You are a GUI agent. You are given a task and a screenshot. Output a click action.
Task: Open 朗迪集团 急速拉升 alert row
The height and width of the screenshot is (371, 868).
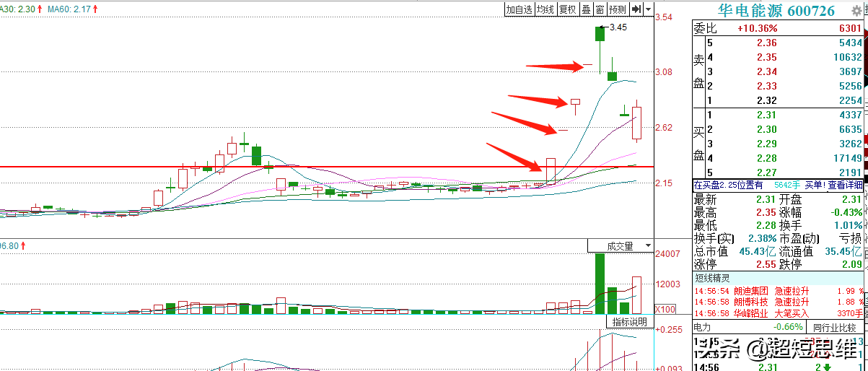[778, 291]
